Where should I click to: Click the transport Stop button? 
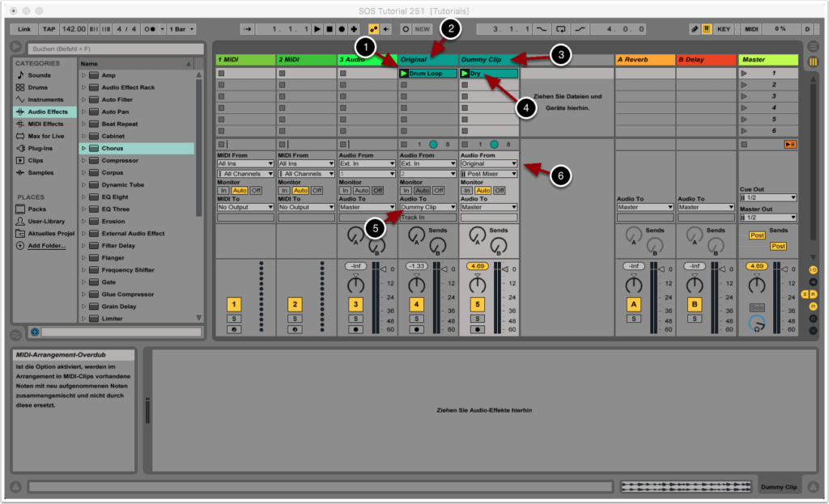tap(329, 29)
